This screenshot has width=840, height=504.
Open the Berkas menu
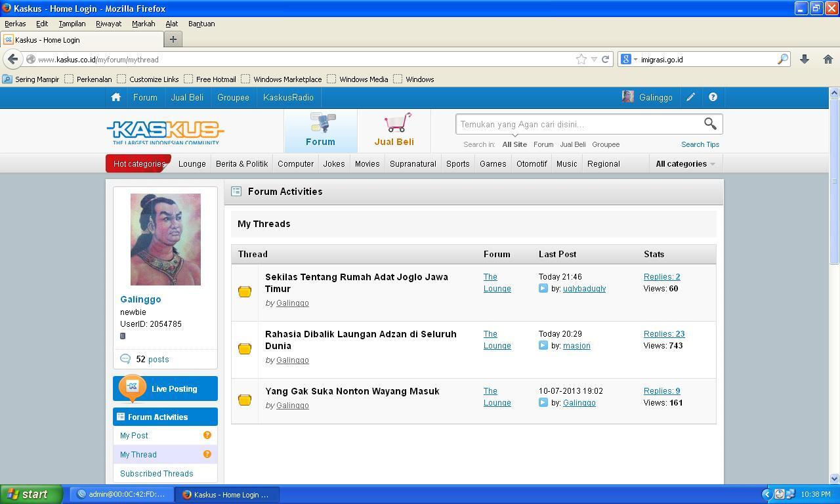(x=15, y=24)
